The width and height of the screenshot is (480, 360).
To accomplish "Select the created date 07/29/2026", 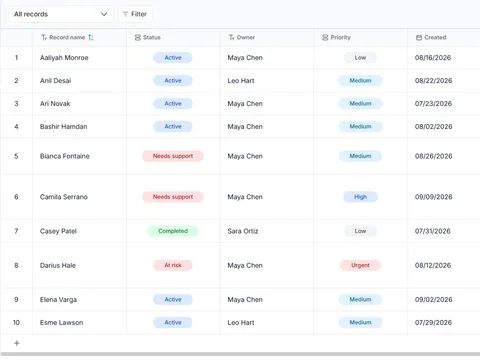I will point(433,323).
